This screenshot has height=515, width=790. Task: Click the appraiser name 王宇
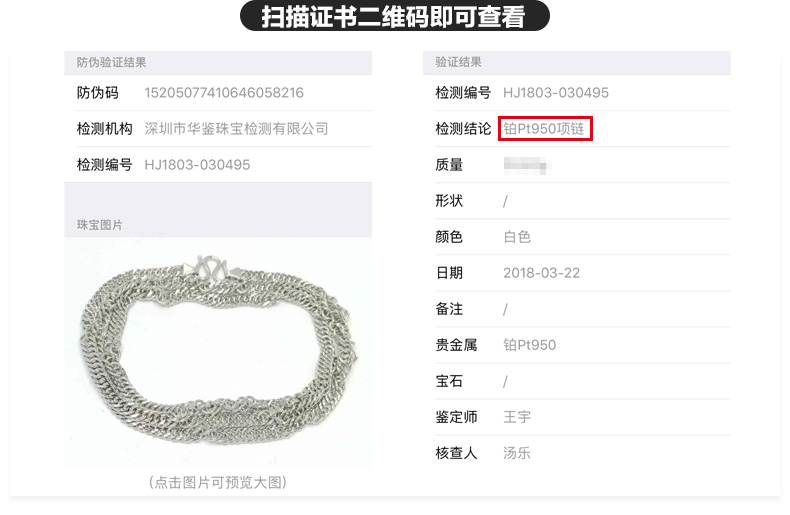(x=517, y=417)
